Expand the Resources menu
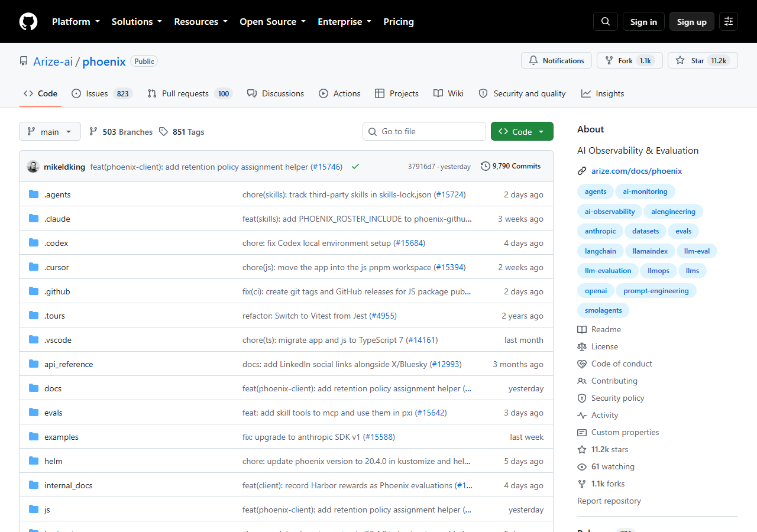Image resolution: width=757 pixels, height=532 pixels. pos(200,21)
